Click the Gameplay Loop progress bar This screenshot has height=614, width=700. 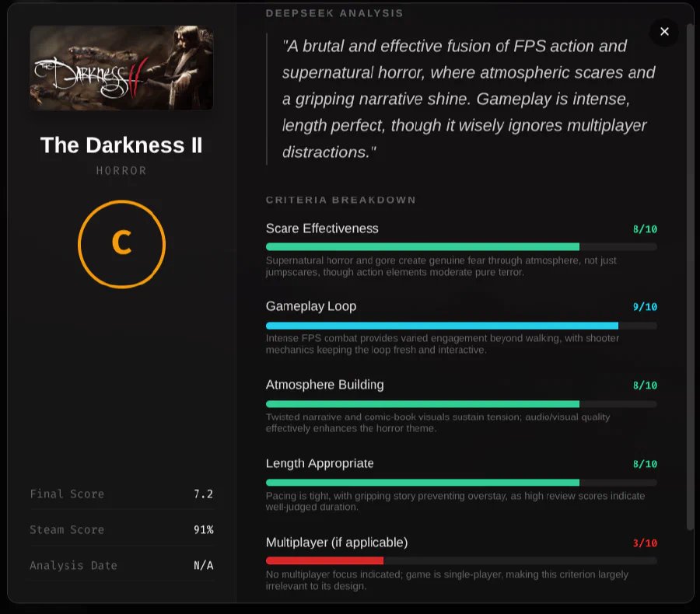pos(461,325)
